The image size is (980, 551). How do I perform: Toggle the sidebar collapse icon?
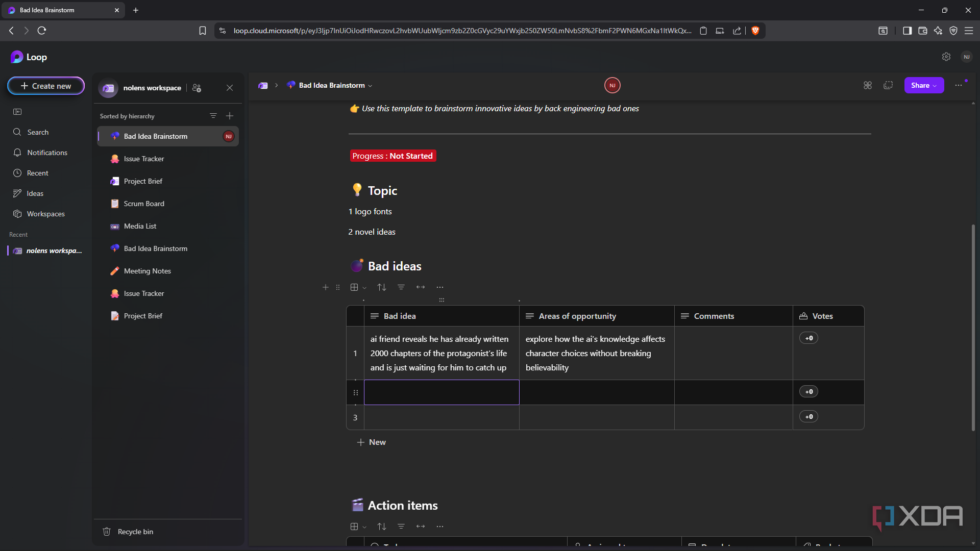click(x=17, y=112)
